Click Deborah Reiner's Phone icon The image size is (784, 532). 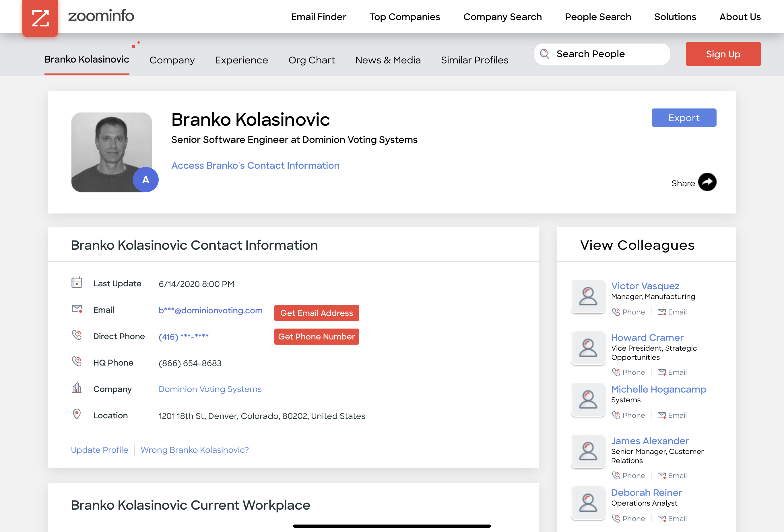616,519
